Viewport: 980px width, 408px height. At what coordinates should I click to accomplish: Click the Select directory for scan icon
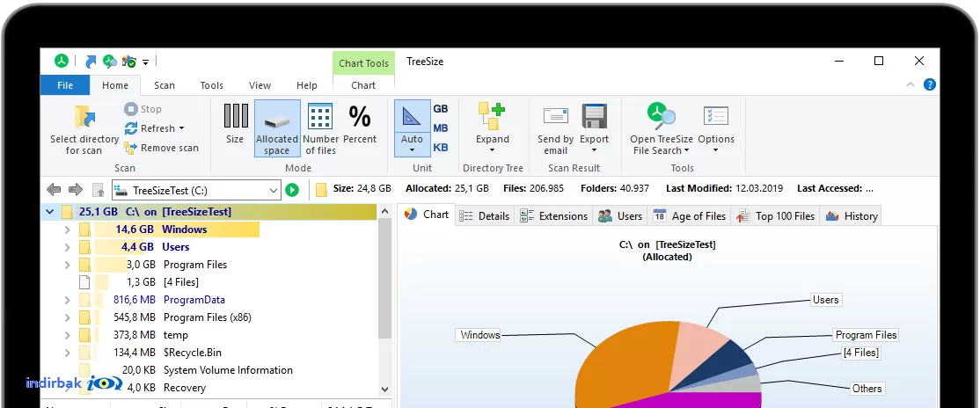(84, 118)
